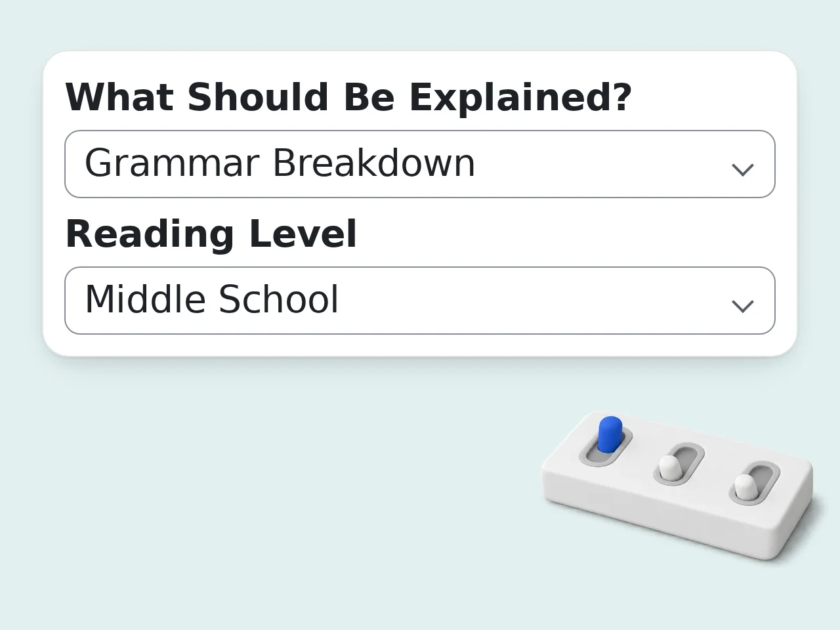This screenshot has height=630, width=840.
Task: Open the Middle School reading level dropdown
Action: point(420,301)
